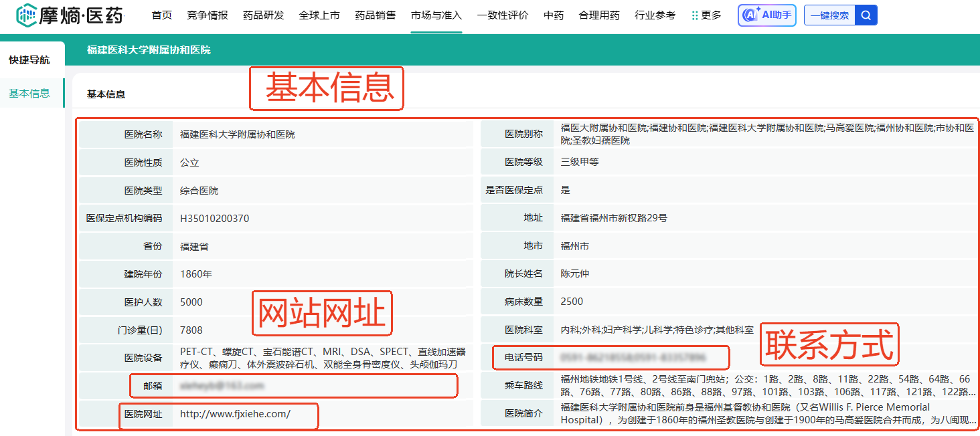Image resolution: width=980 pixels, height=436 pixels.
Task: Open the hospital website link fjxiehe.com
Action: point(235,414)
